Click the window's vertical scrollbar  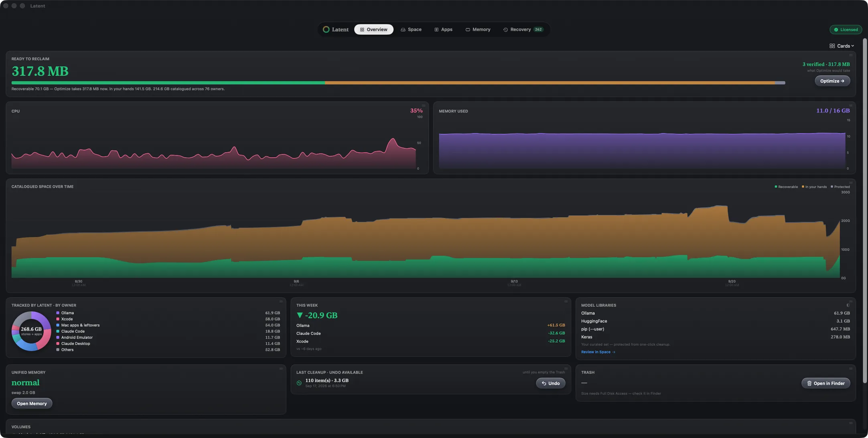865,210
